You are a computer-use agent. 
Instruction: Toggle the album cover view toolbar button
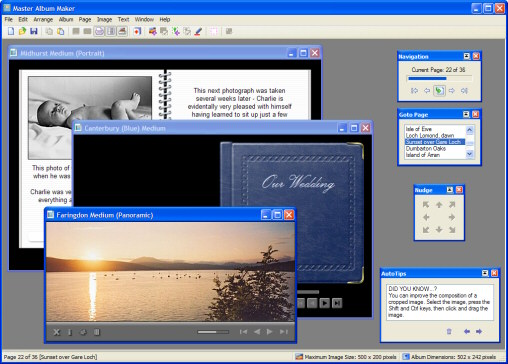[122, 31]
